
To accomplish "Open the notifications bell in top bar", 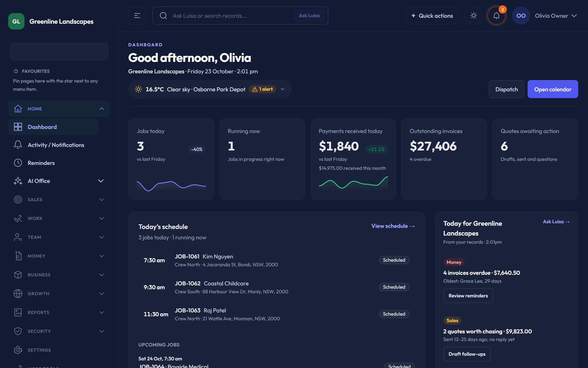I will [x=496, y=16].
